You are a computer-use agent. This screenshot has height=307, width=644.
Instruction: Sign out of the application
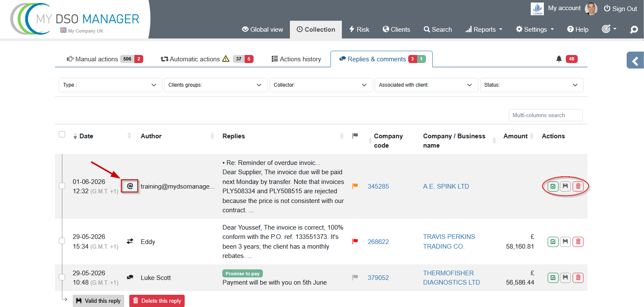[x=620, y=8]
